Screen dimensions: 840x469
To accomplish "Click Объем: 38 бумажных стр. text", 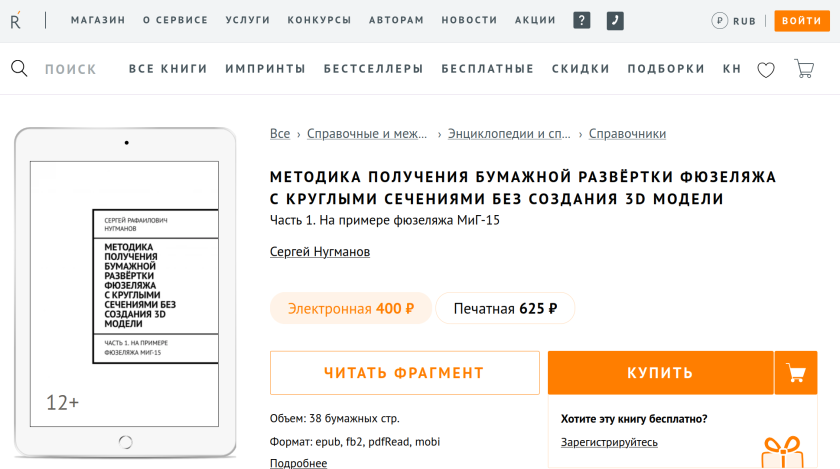I will [x=335, y=418].
